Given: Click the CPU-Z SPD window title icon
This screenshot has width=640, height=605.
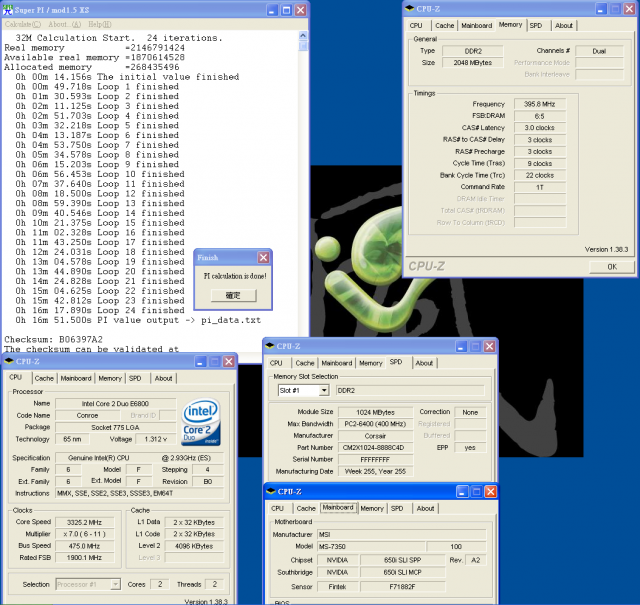Looking at the screenshot, I should [269, 346].
